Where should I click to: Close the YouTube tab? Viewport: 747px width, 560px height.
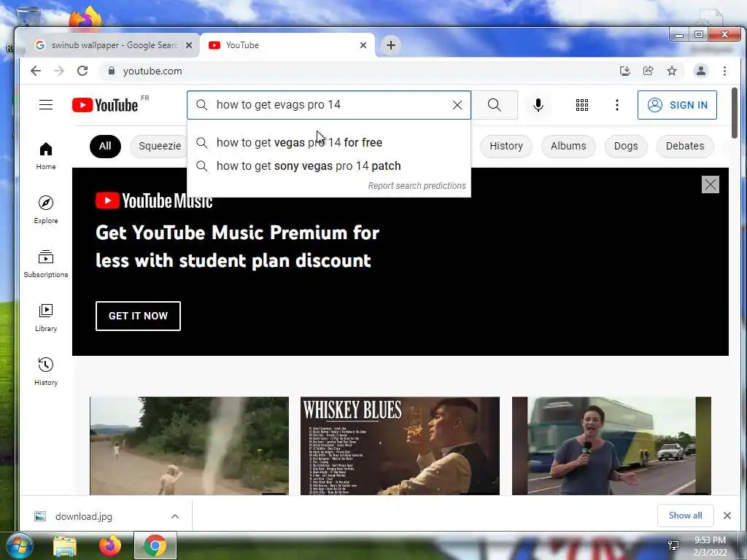pos(363,45)
